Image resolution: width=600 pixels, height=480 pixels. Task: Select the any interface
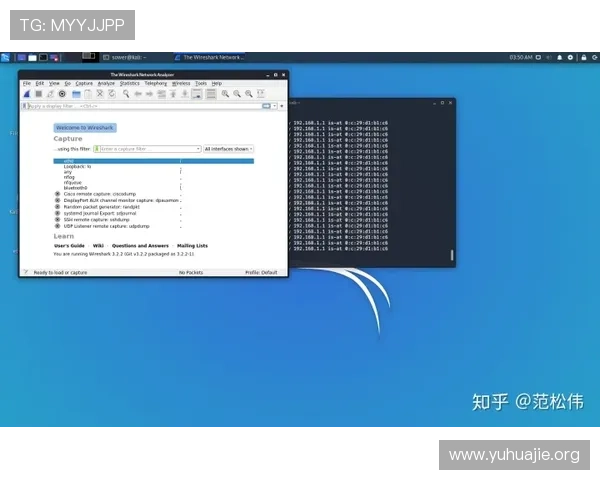click(x=68, y=172)
